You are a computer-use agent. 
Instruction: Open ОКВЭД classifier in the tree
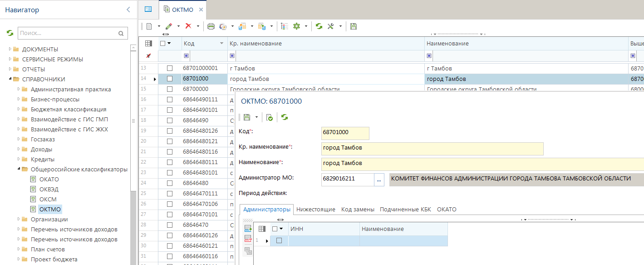(x=49, y=189)
